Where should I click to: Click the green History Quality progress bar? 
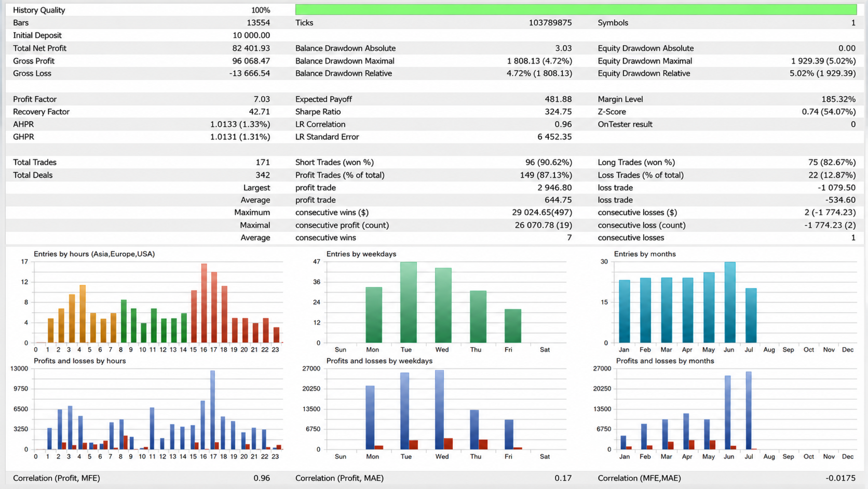(x=576, y=9)
